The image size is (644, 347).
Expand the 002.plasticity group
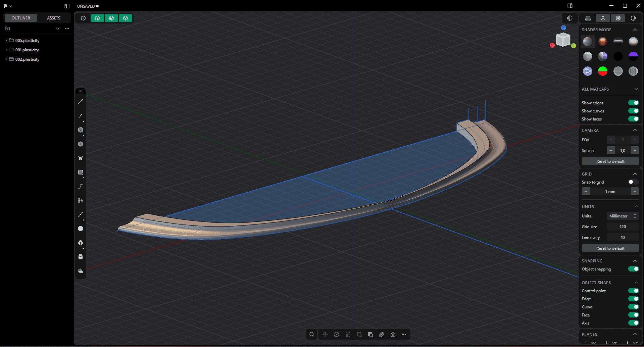(6, 59)
